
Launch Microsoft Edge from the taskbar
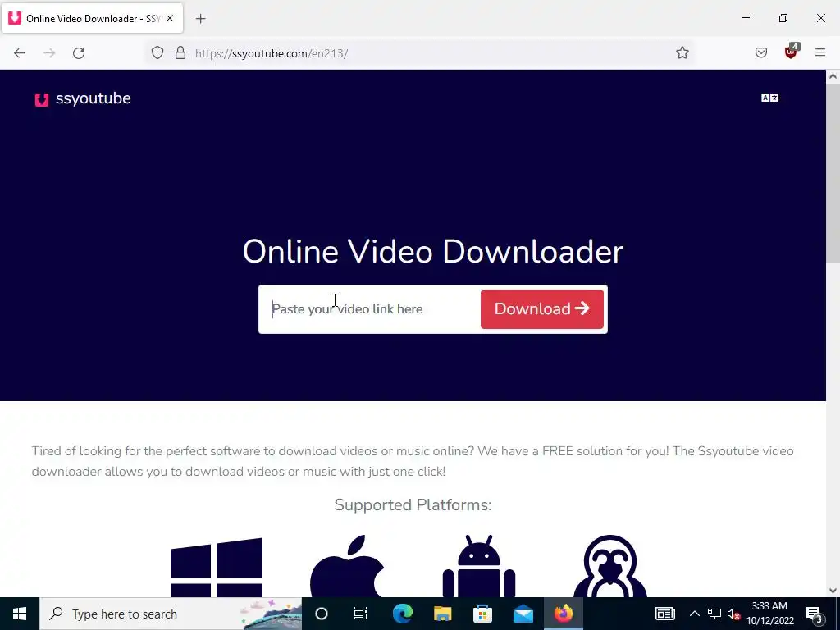pos(402,614)
